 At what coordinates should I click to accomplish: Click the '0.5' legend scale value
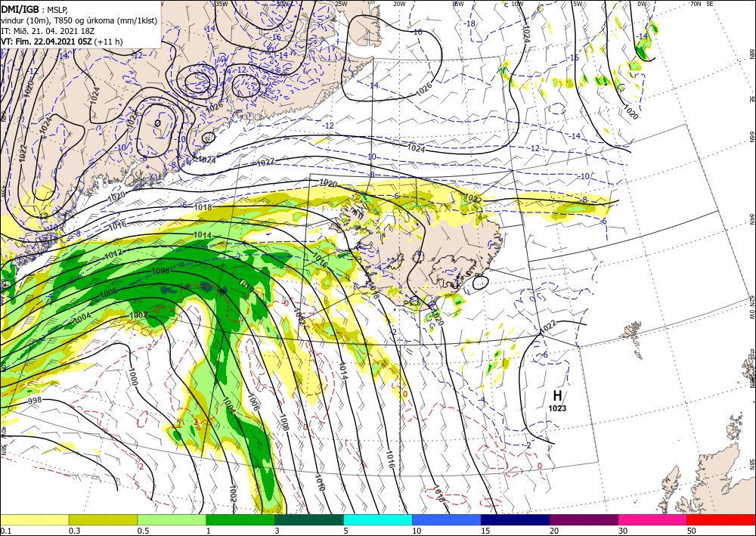pyautogui.click(x=143, y=531)
